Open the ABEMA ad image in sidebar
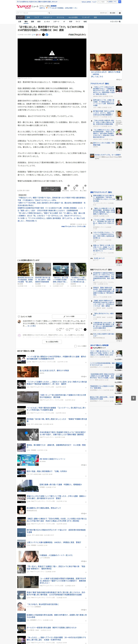This screenshot has height=644, width=138. pyautogui.click(x=106, y=62)
